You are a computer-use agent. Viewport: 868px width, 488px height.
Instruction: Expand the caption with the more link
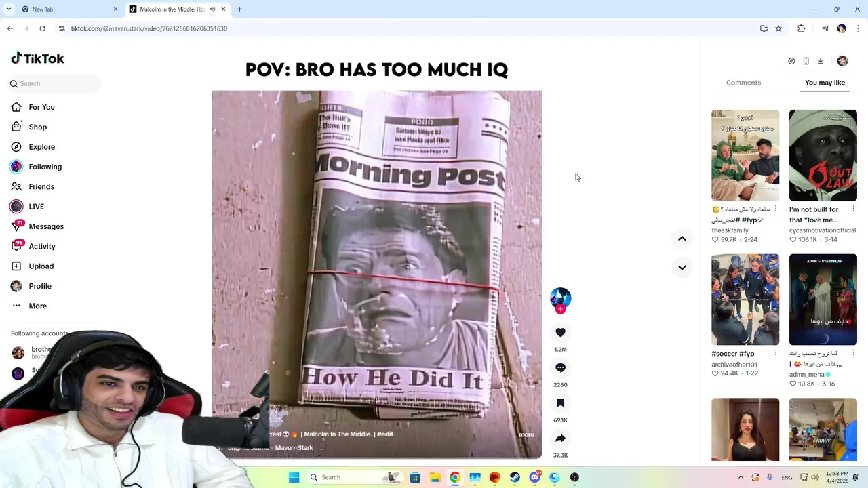click(526, 435)
